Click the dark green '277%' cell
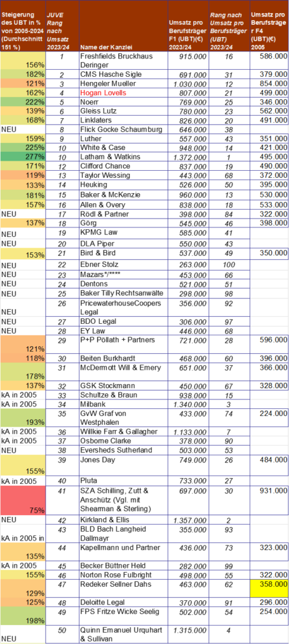289x644 pixels. tap(23, 156)
